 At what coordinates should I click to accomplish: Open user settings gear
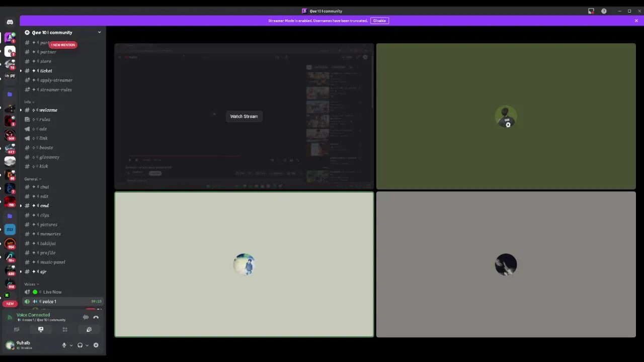coord(96,345)
